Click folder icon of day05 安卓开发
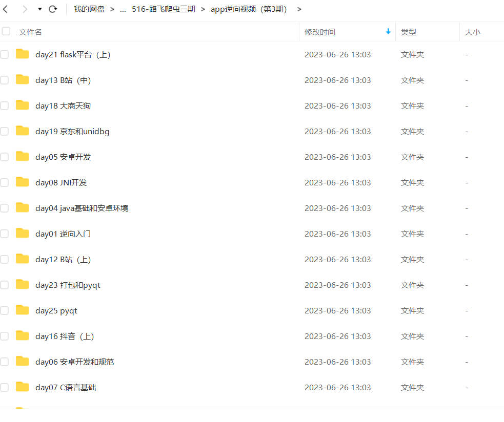This screenshot has height=422, width=504. coord(22,156)
